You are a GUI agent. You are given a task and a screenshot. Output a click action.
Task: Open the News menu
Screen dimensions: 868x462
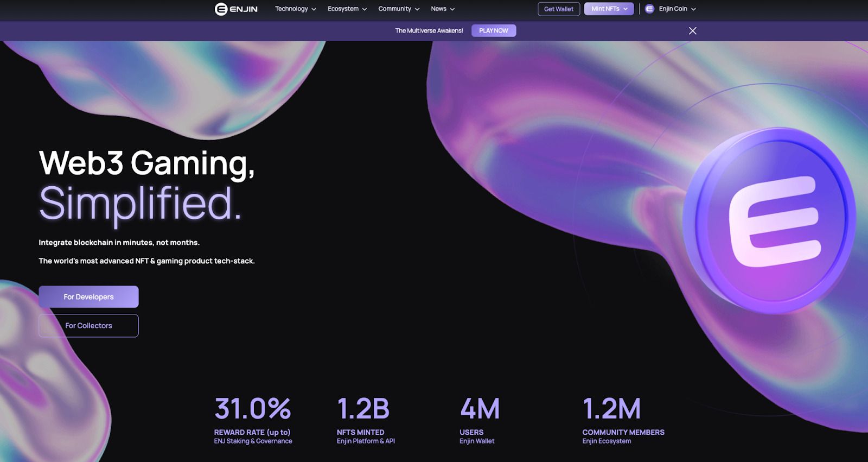[x=443, y=9]
